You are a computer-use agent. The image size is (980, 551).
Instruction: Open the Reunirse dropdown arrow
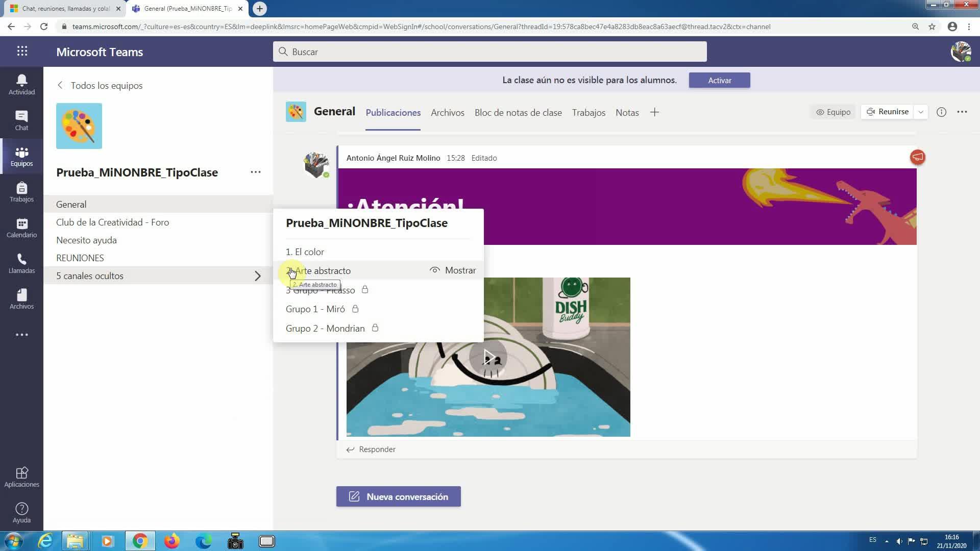(x=921, y=112)
